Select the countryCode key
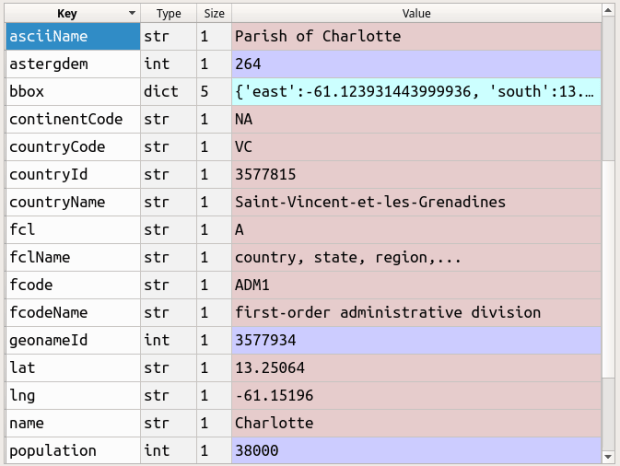This screenshot has width=620, height=466. tap(73, 147)
